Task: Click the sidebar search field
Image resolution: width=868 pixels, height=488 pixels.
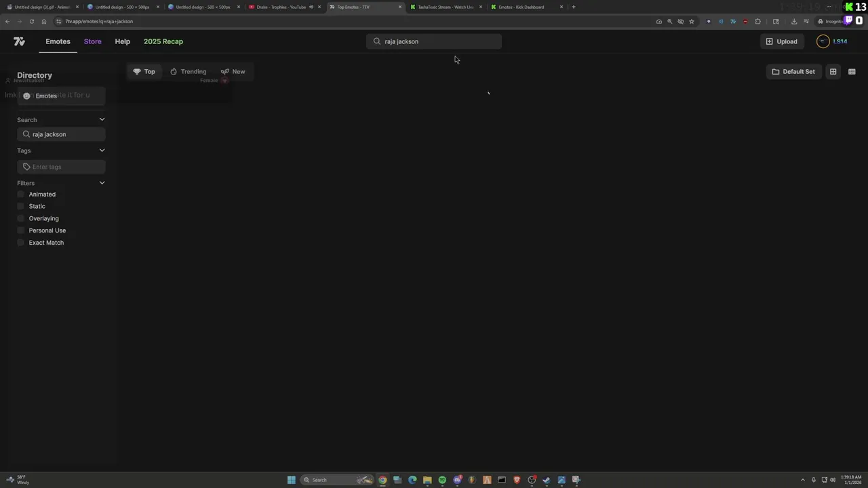Action: 61,134
